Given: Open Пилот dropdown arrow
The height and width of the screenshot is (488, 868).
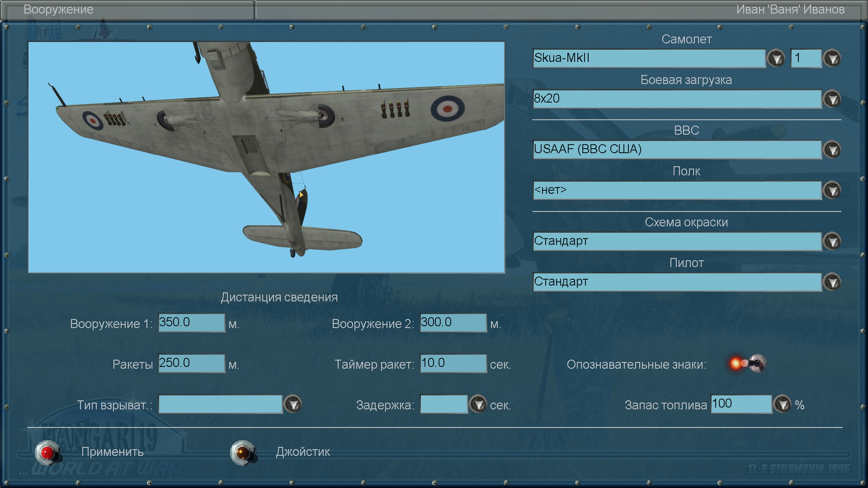Looking at the screenshot, I should 832,282.
